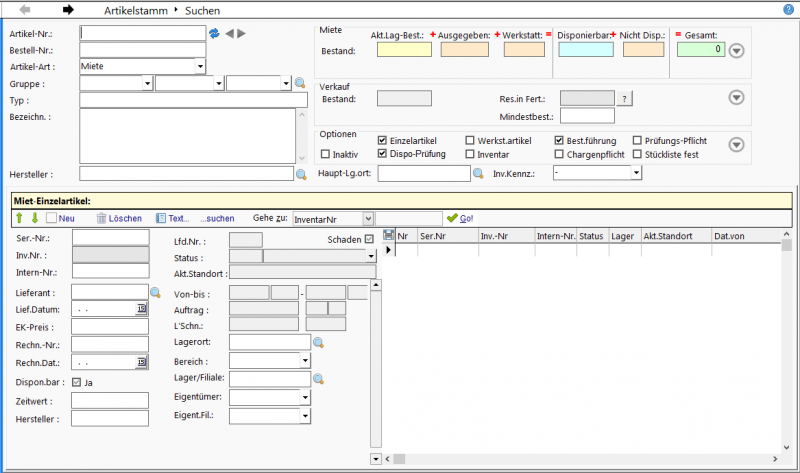This screenshot has height=473, width=800.
Task: Open the first Gruppe dropdown
Action: 147,83
